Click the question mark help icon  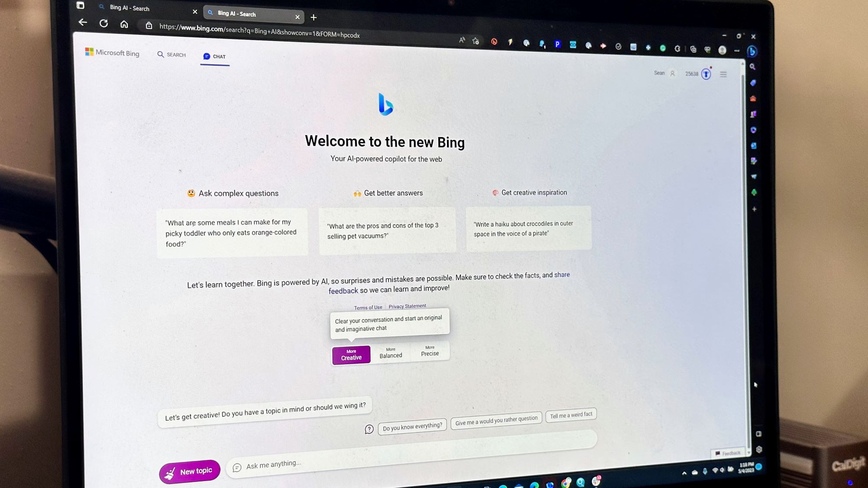click(x=369, y=429)
